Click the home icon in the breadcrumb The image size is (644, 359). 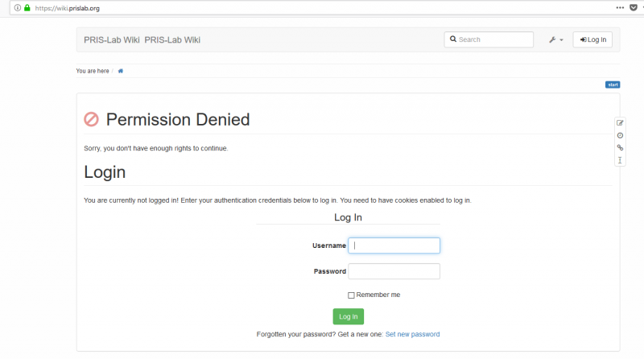[121, 71]
